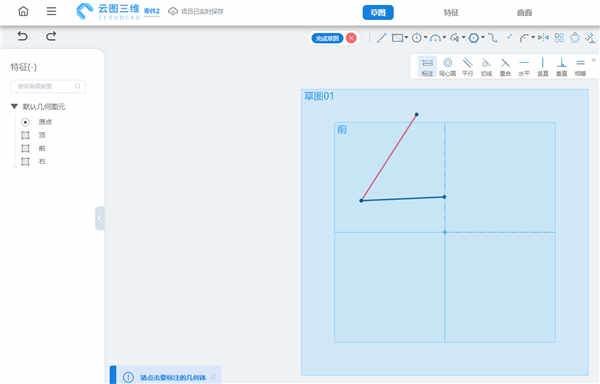Collapse the default geometry tree node

(x=15, y=106)
